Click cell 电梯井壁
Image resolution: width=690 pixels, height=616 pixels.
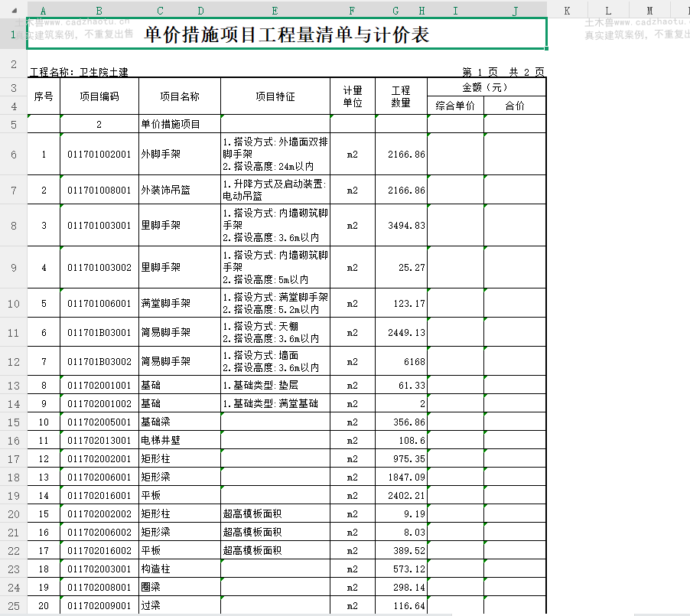(180, 440)
